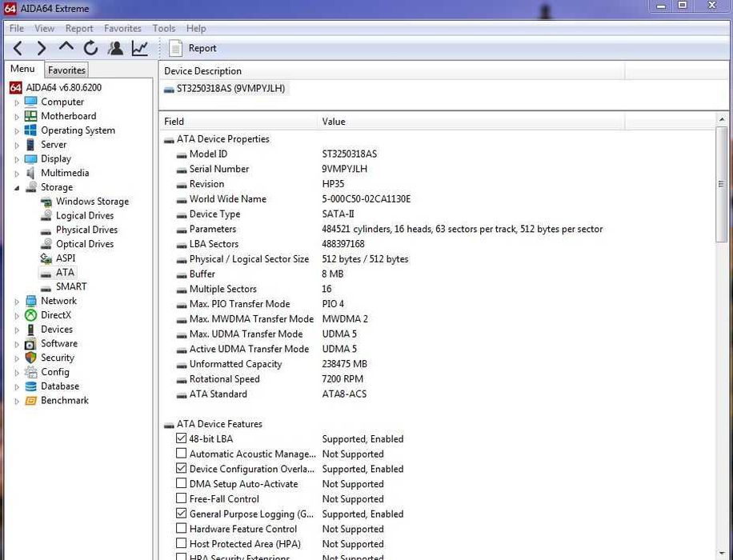This screenshot has height=560, width=733.
Task: Open the graph chart toolbar icon
Action: click(140, 48)
